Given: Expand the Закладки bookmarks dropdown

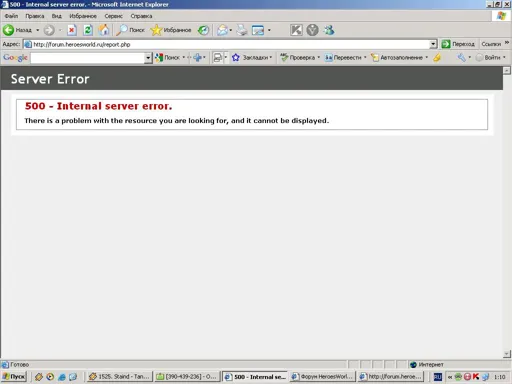Looking at the screenshot, I should tap(271, 58).
